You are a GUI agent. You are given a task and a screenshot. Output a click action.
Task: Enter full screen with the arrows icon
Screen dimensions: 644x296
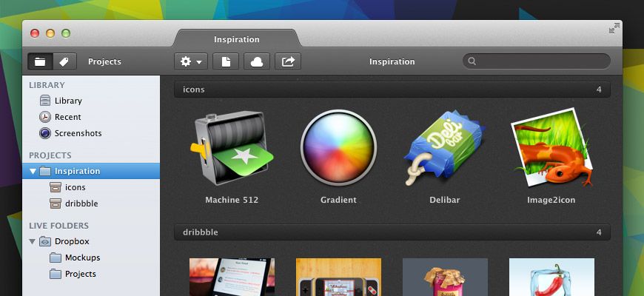click(x=614, y=28)
